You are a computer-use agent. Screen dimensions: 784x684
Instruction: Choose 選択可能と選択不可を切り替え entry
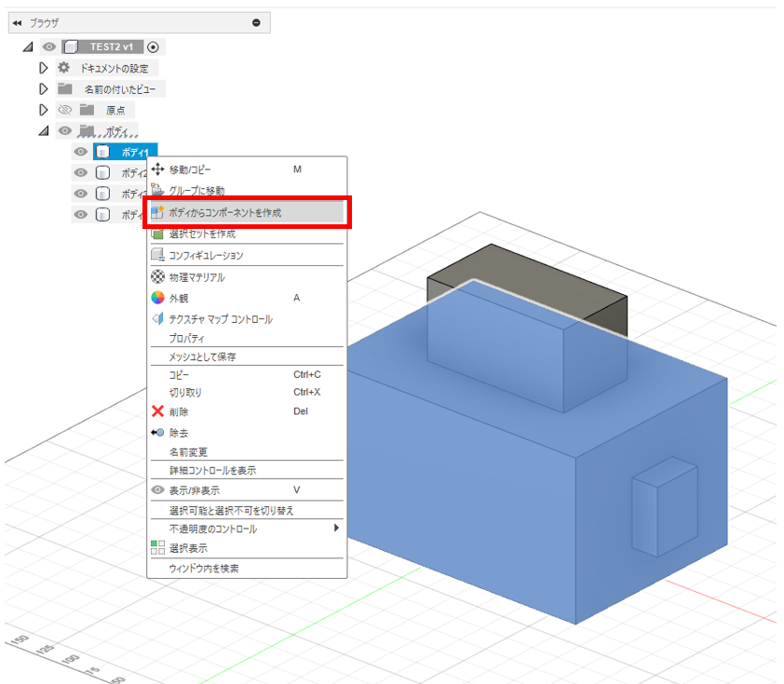click(x=247, y=510)
